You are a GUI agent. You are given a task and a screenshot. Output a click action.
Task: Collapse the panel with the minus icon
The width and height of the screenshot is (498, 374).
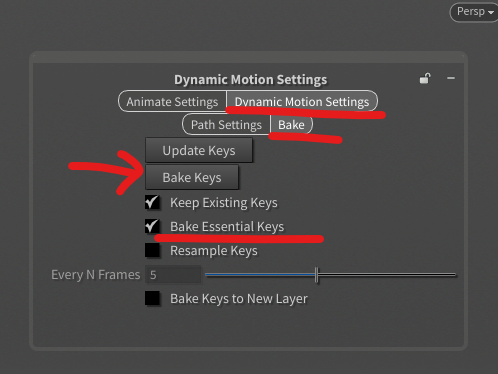451,78
